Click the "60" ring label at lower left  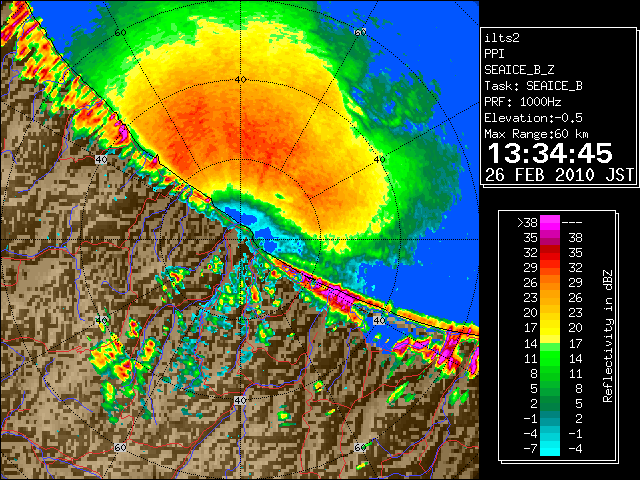coord(120,448)
